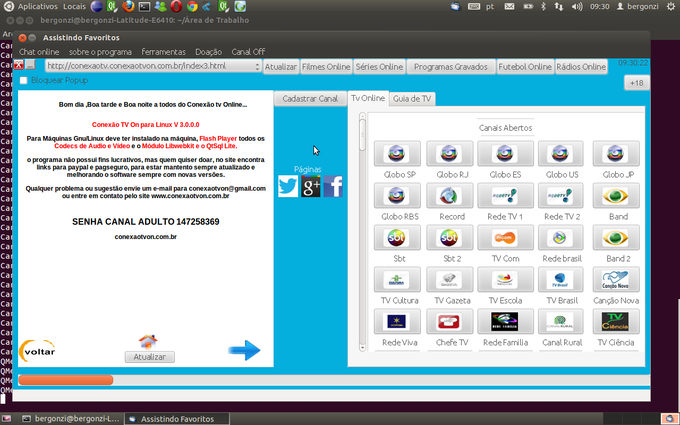The width and height of the screenshot is (680, 425).
Task: Open the Globo JP channel
Action: click(616, 154)
